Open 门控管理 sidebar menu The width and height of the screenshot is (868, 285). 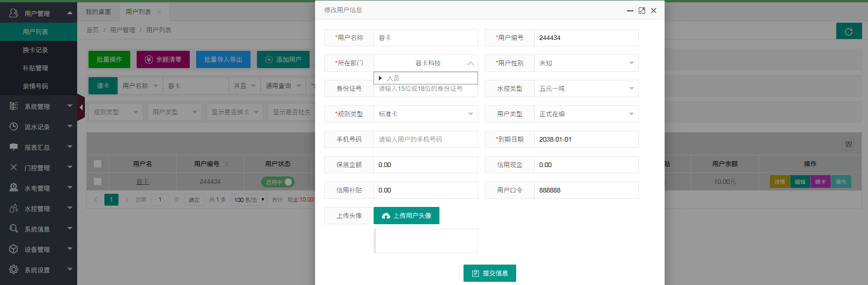click(38, 168)
